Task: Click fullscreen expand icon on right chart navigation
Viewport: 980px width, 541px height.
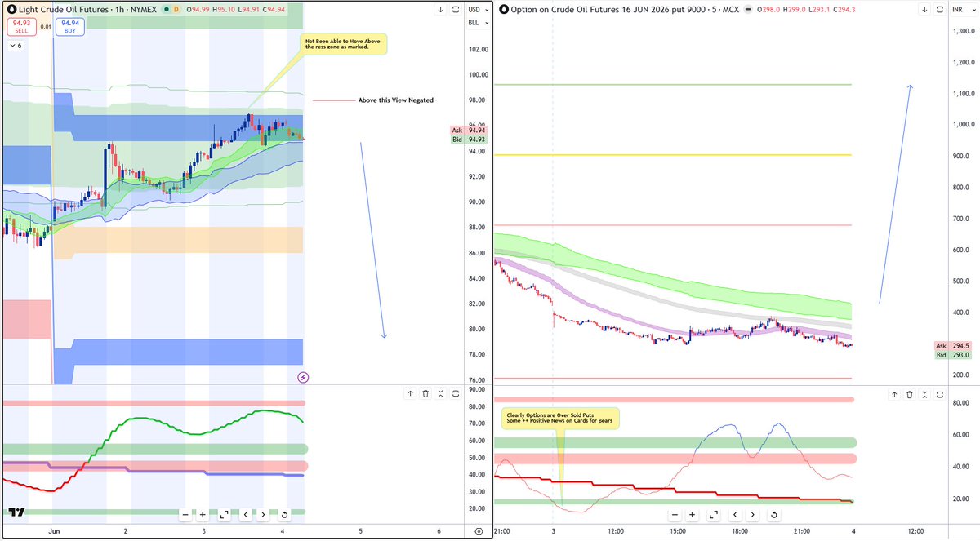Action: point(713,515)
